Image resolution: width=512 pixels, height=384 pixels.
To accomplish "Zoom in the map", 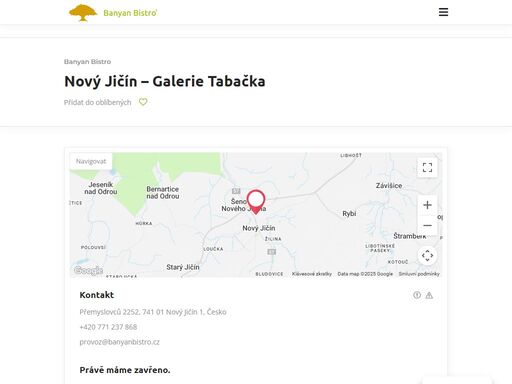I will point(427,205).
